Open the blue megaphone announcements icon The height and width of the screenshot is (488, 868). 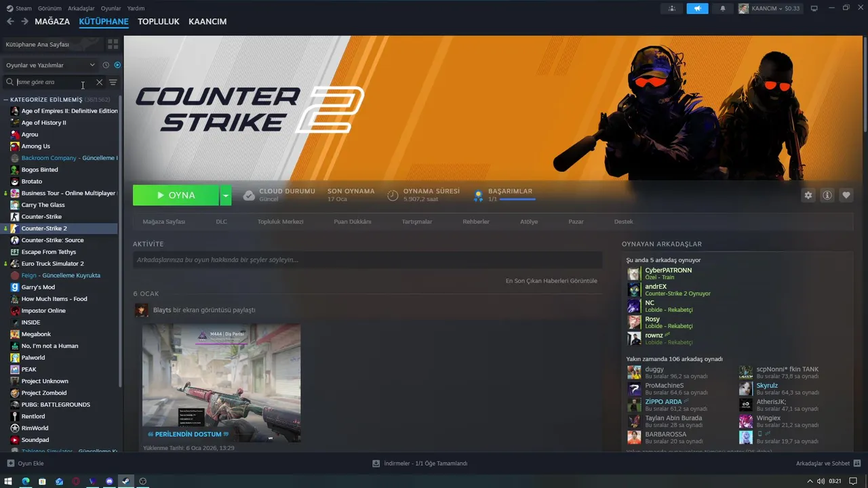pos(697,9)
